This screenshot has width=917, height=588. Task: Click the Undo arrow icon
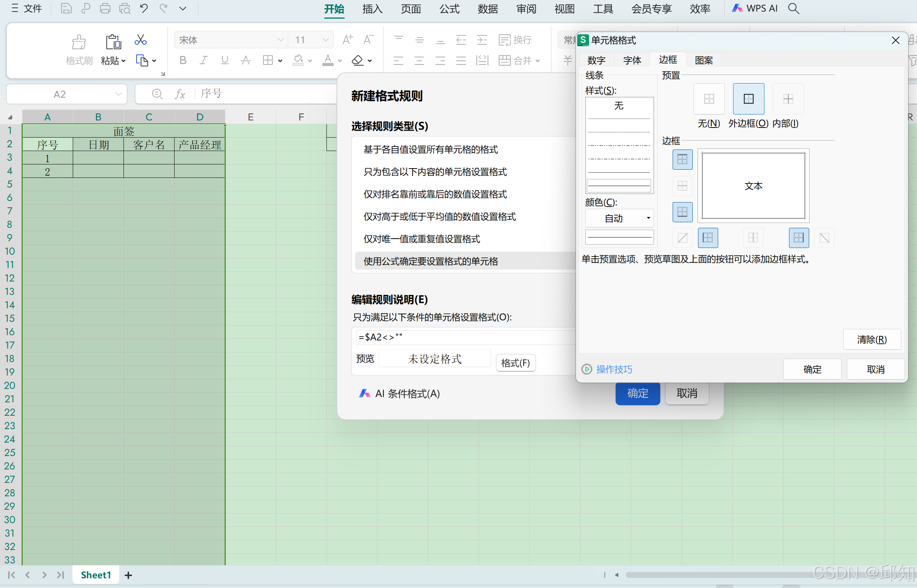144,9
